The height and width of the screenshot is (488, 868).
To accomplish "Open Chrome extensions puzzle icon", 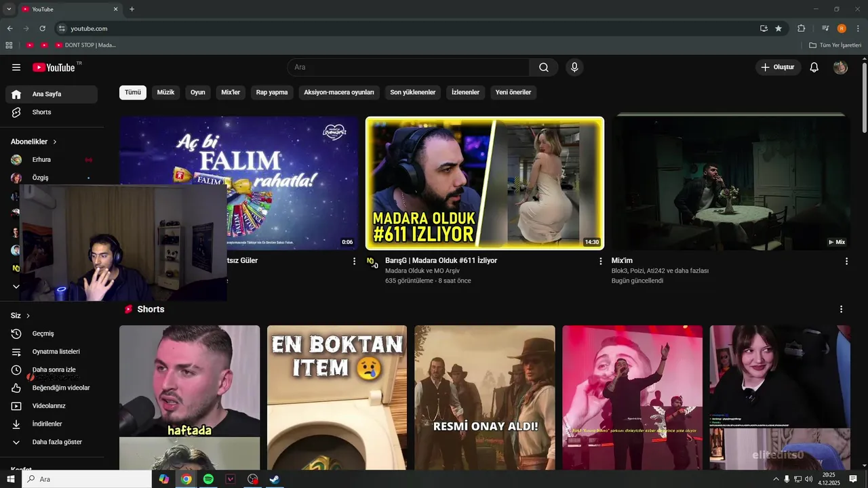I will pos(801,28).
